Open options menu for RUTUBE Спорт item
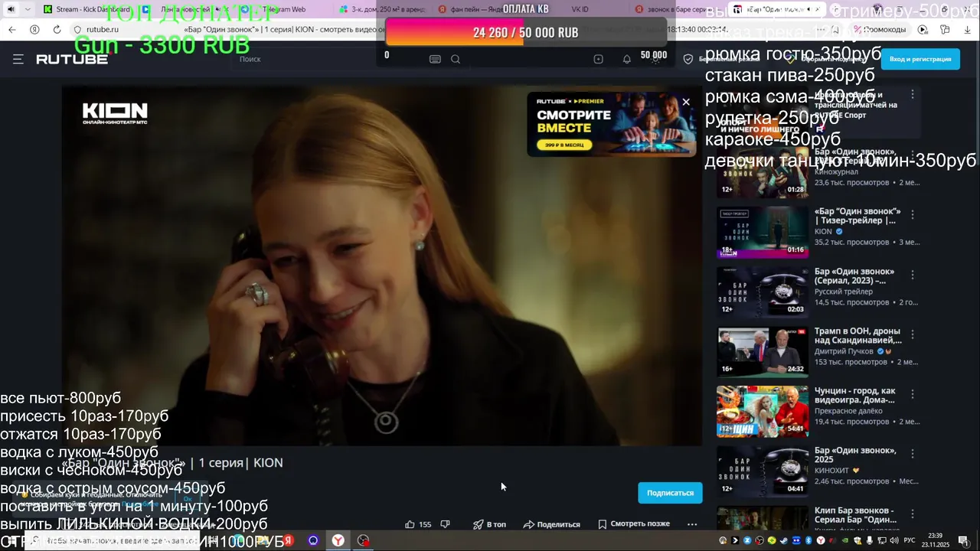 tap(912, 94)
